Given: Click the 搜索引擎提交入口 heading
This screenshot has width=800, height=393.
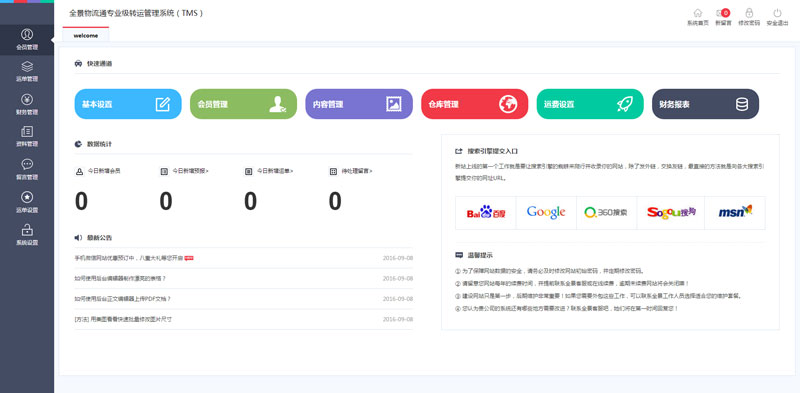Looking at the screenshot, I should click(493, 152).
